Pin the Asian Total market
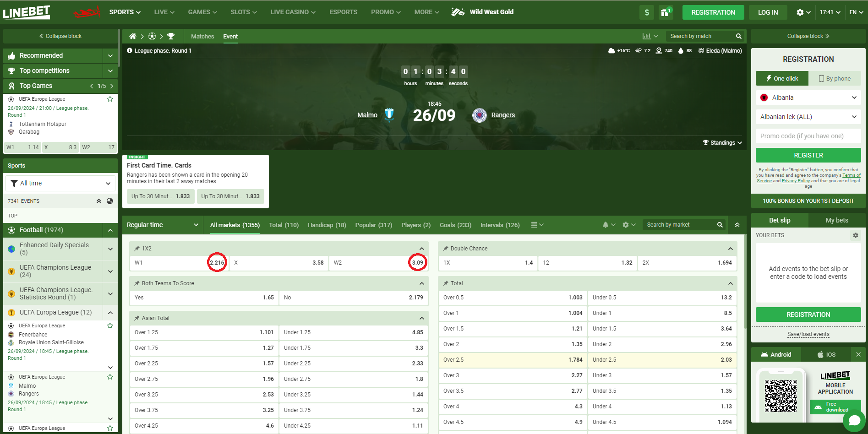Screen dimensions: 868x434 137,318
